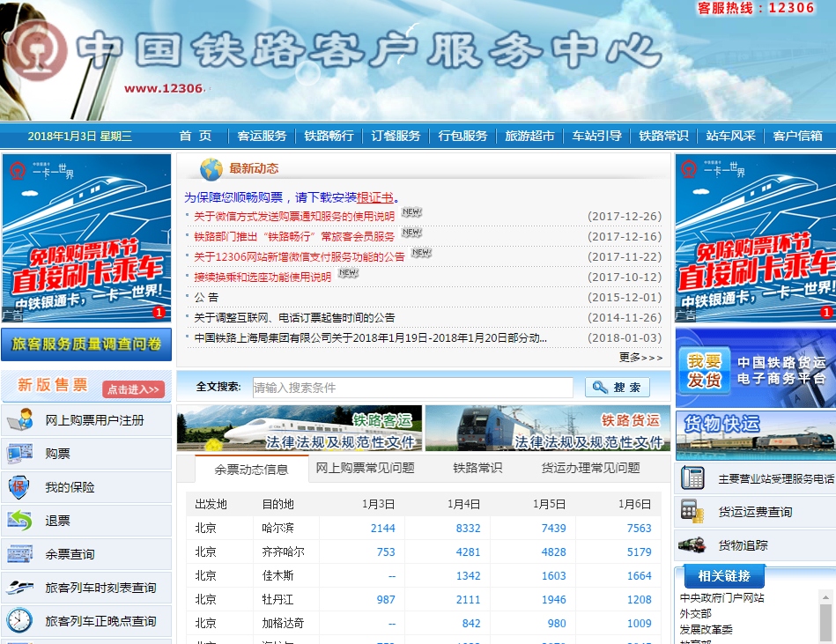Open the 货物快运 banner
This screenshot has height=644, width=836.
coord(756,435)
